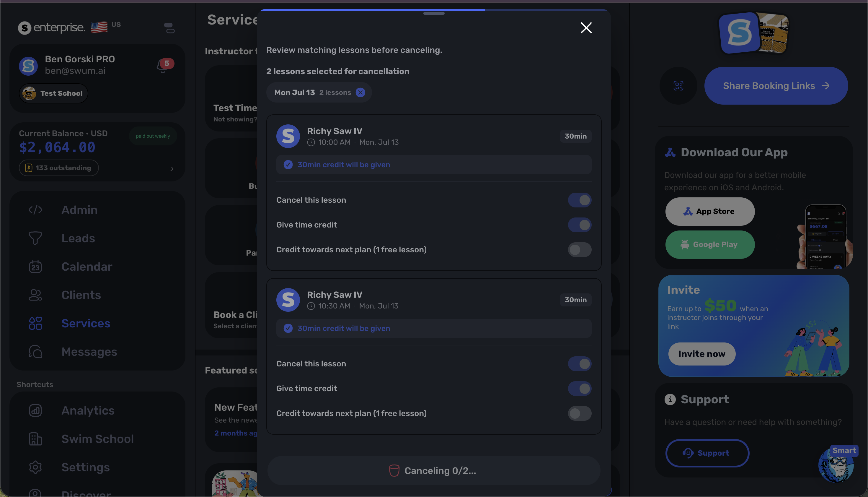The height and width of the screenshot is (497, 868).
Task: Close the cancellation review modal
Action: [x=586, y=28]
